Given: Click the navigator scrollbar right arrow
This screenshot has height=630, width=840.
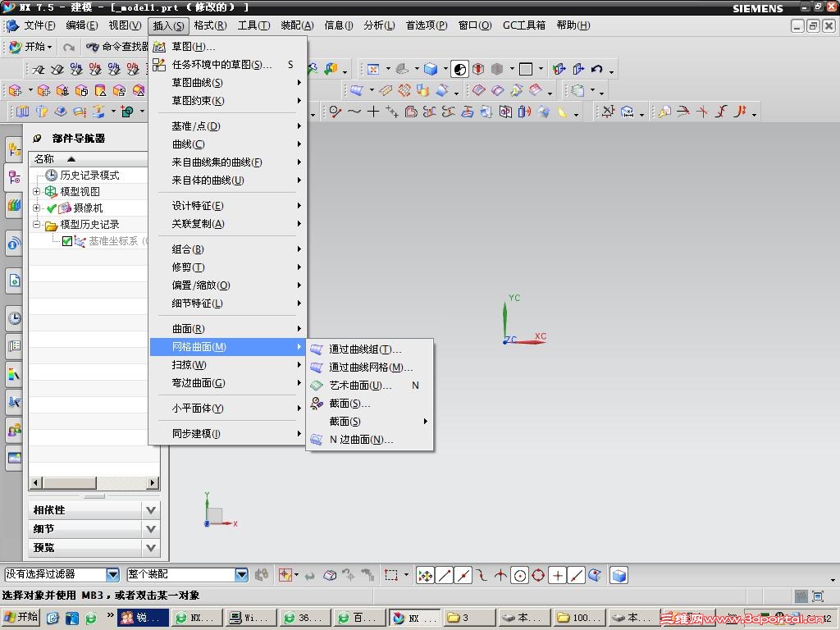Looking at the screenshot, I should (x=153, y=482).
